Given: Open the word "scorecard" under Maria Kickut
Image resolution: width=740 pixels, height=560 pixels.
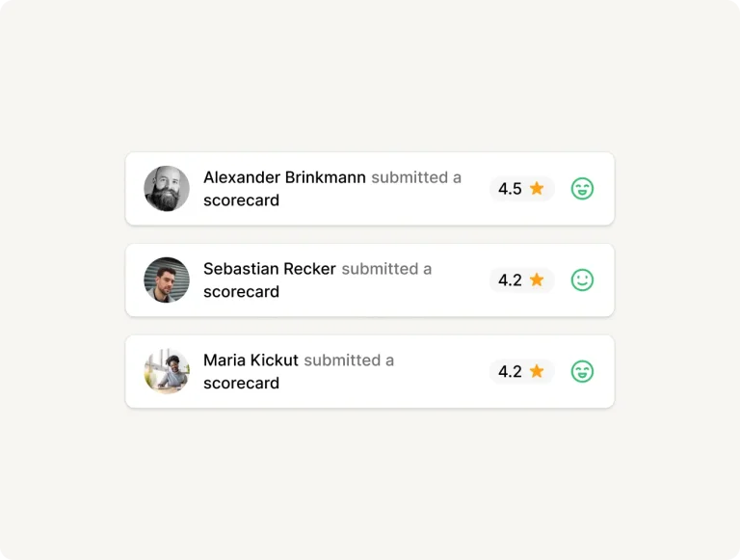Looking at the screenshot, I should click(241, 384).
